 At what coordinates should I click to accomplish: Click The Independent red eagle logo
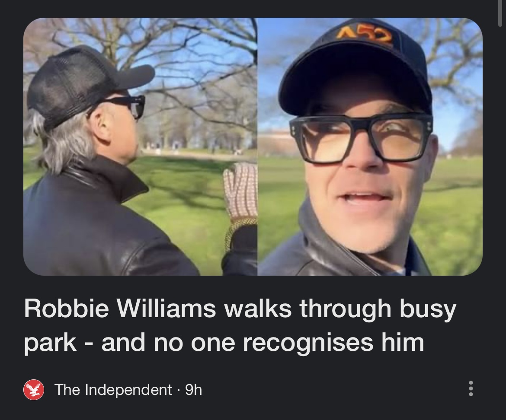(x=34, y=390)
